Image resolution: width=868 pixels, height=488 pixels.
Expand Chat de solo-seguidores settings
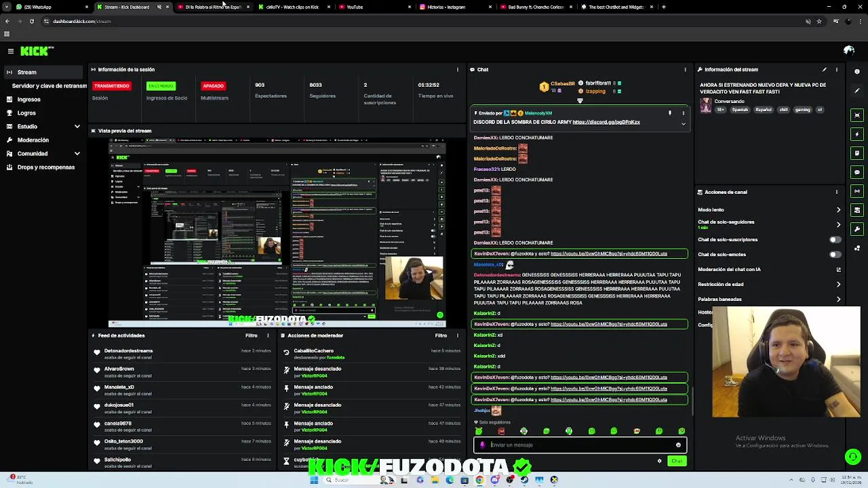pos(839,224)
